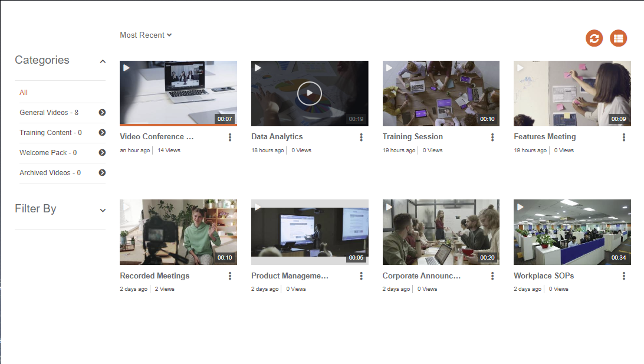Click the 18 hours ago timestamp

(267, 150)
